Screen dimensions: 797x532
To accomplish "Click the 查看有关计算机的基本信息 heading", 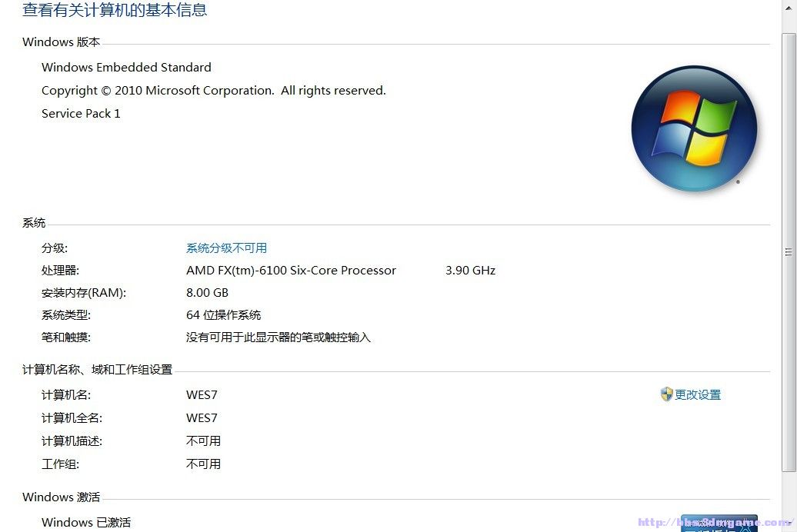I will (x=115, y=10).
